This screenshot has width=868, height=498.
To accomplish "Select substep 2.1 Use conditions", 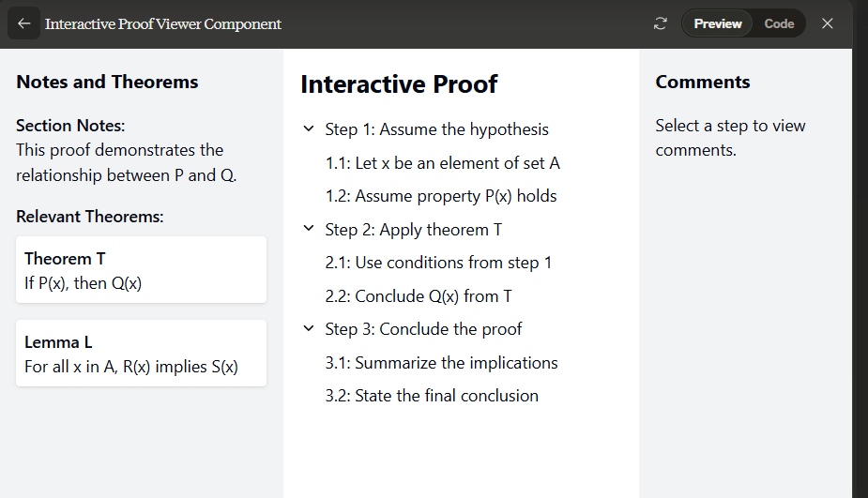I will pyautogui.click(x=438, y=263).
